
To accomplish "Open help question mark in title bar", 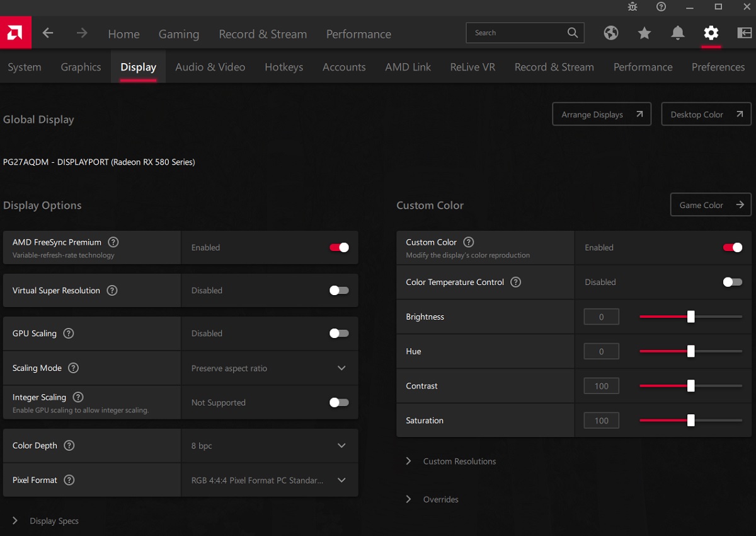I will 661,7.
